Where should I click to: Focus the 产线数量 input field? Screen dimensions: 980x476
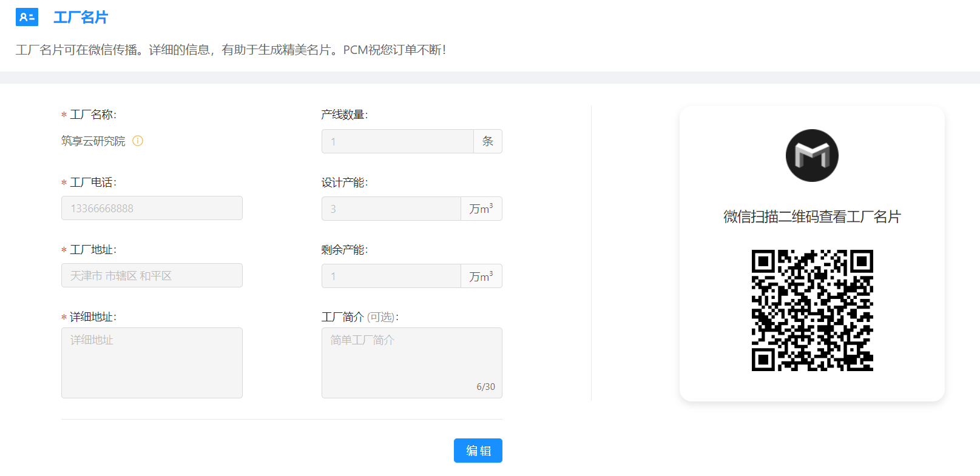point(397,141)
